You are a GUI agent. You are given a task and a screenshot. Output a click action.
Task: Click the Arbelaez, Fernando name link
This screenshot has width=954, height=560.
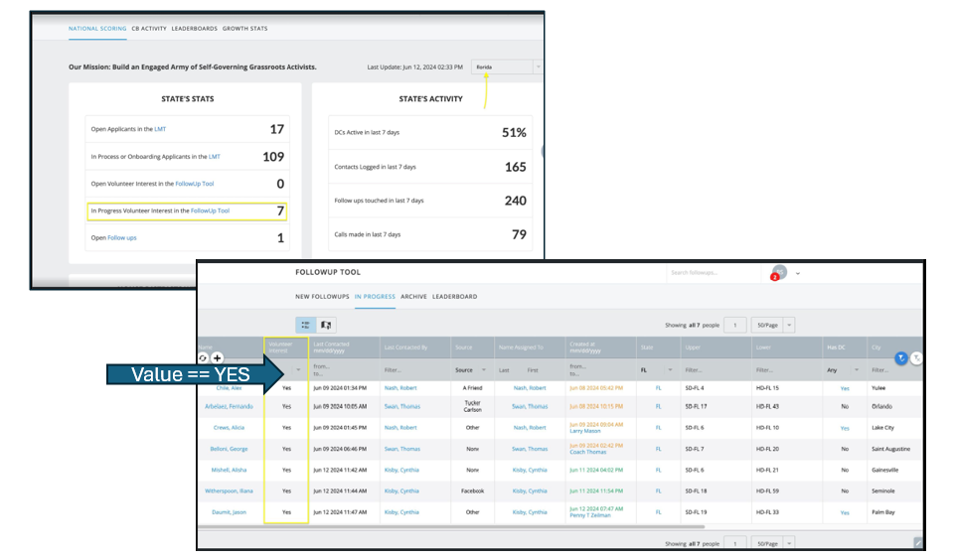point(230,406)
